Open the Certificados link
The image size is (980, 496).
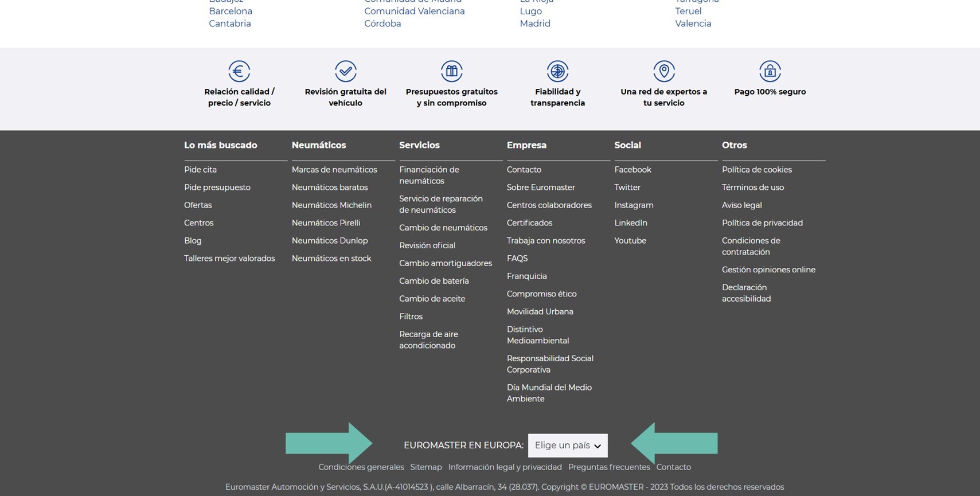pyautogui.click(x=529, y=223)
